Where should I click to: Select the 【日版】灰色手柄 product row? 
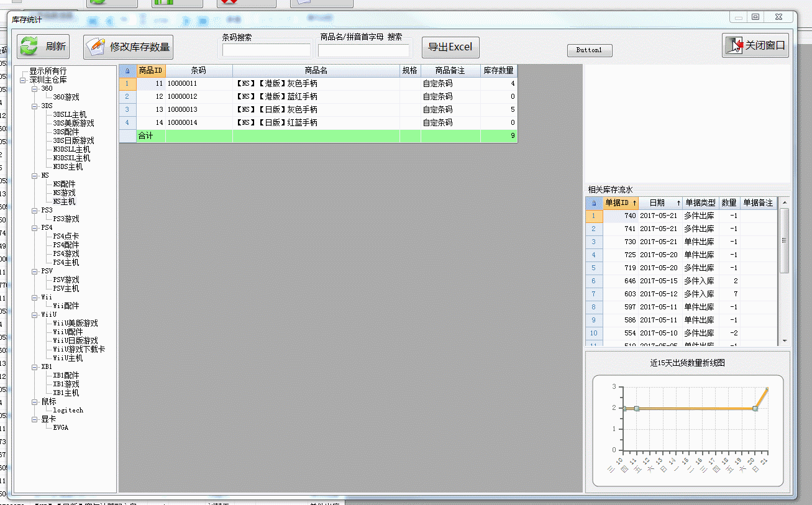[x=318, y=109]
